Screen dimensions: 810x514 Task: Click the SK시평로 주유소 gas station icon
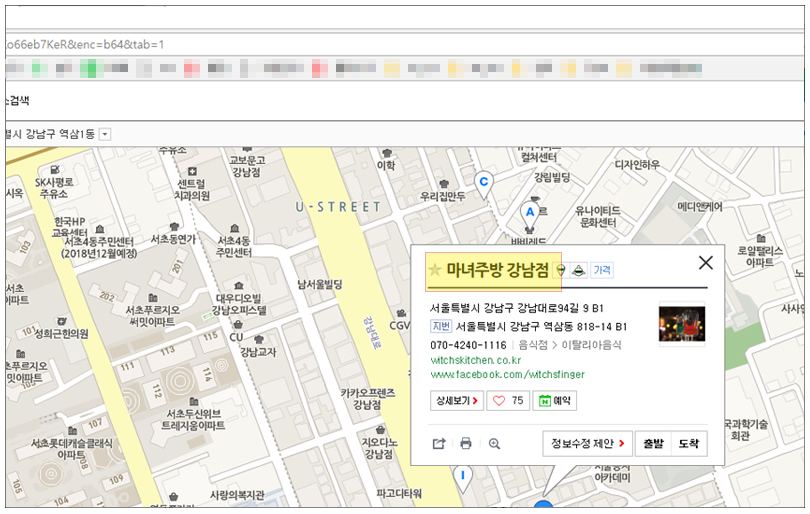(x=55, y=169)
